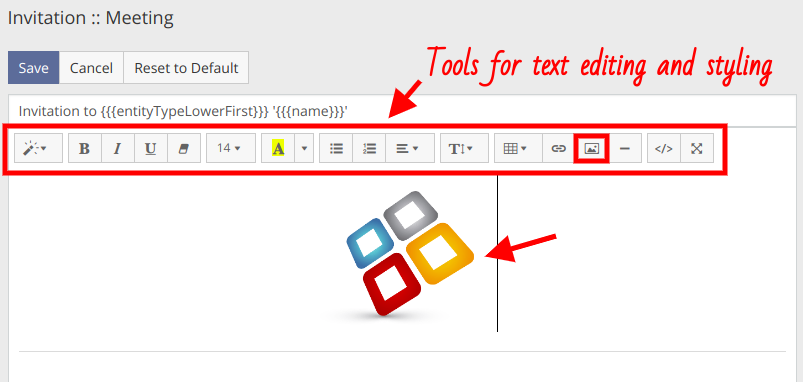Open the insert table dropdown
The image size is (803, 382).
518,148
